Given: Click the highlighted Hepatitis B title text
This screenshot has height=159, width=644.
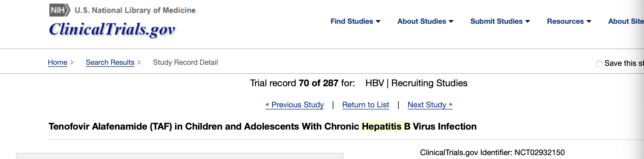Looking at the screenshot, I should [x=386, y=126].
